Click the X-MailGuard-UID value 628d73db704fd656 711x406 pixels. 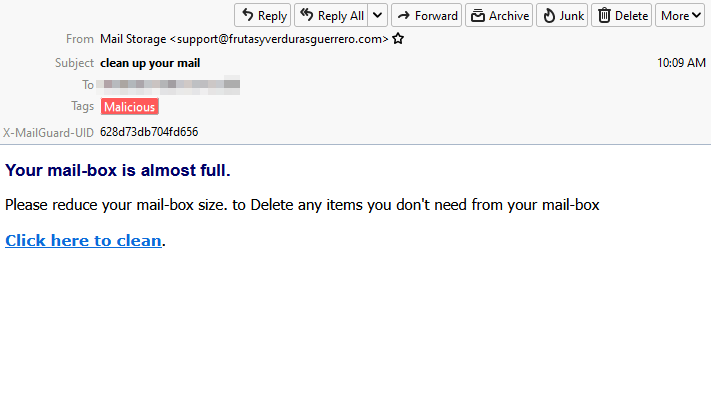click(149, 132)
